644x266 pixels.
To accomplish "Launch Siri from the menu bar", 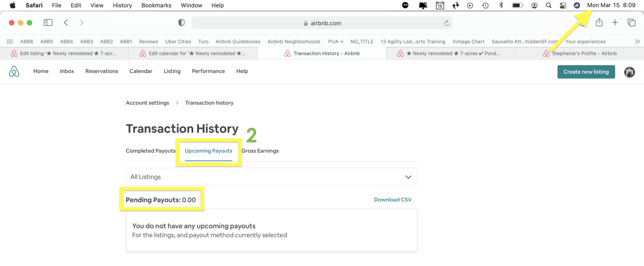I will pyautogui.click(x=577, y=5).
